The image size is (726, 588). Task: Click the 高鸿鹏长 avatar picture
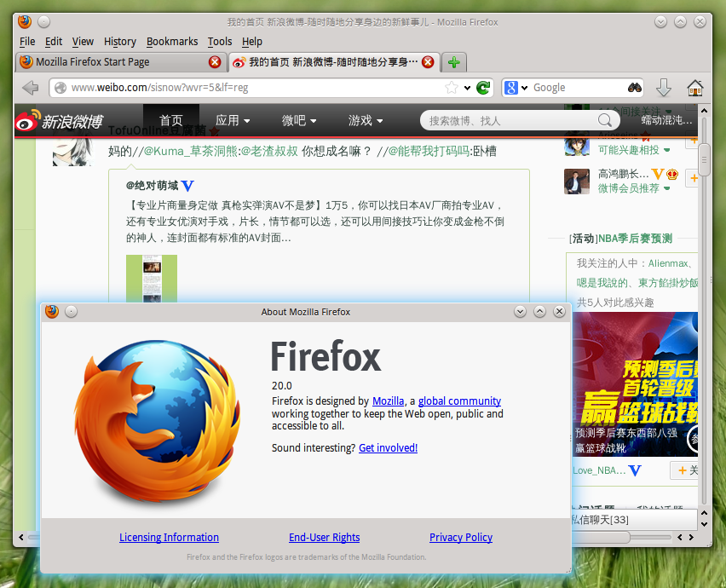click(576, 182)
